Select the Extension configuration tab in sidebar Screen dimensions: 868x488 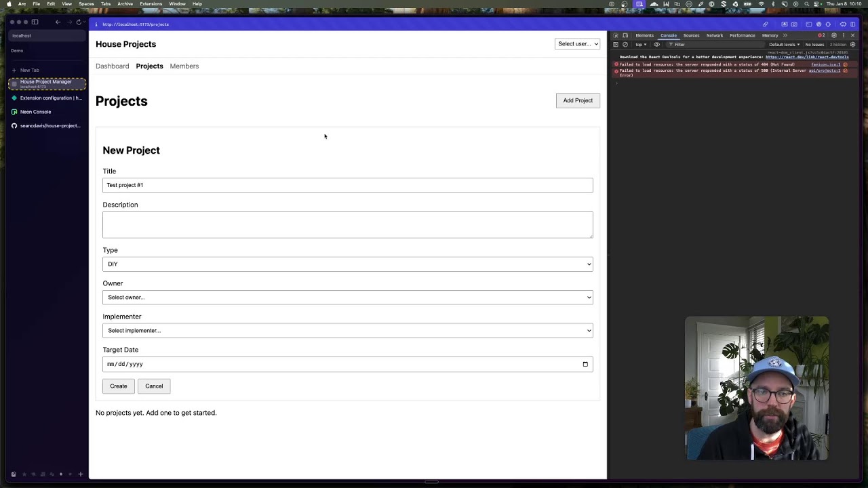pyautogui.click(x=46, y=98)
